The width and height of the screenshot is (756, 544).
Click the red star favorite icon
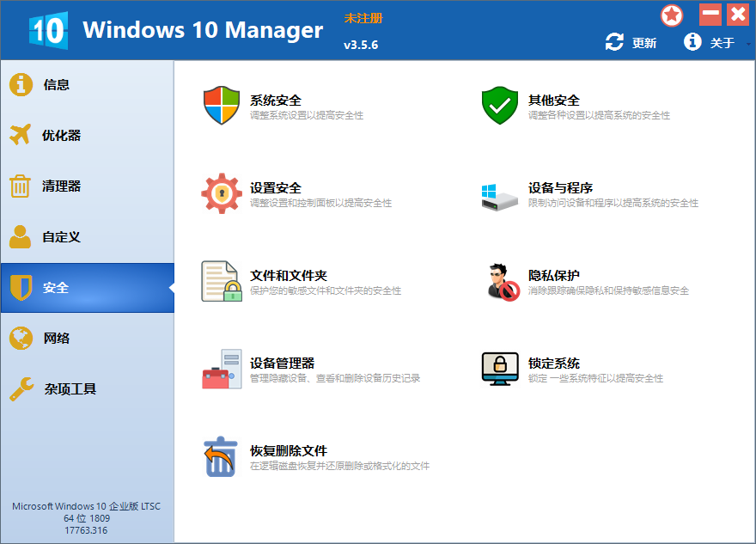coord(672,15)
